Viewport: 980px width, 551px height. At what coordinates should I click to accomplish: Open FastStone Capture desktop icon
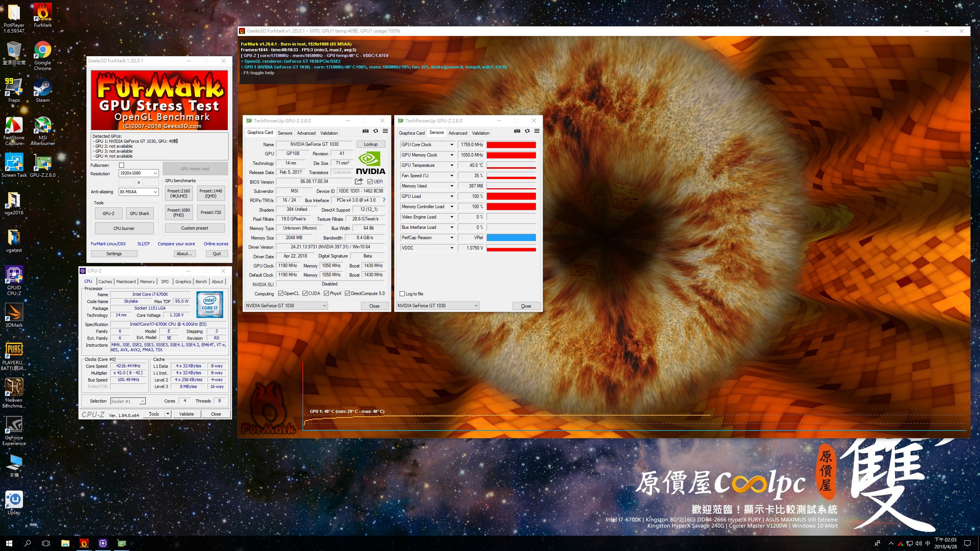(14, 131)
